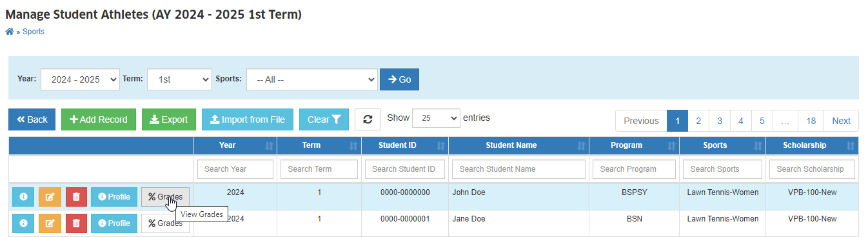The width and height of the screenshot is (868, 237).
Task: Select pagination page 1
Action: pyautogui.click(x=677, y=121)
